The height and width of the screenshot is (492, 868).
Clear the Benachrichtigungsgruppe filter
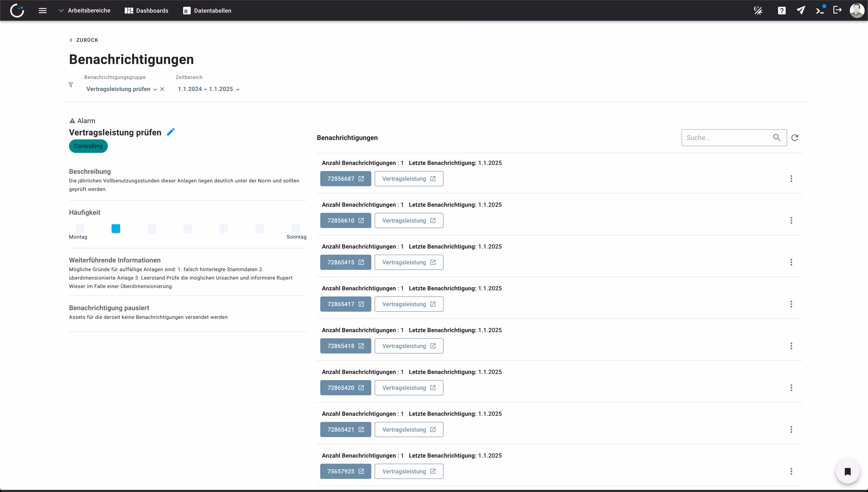click(x=162, y=89)
